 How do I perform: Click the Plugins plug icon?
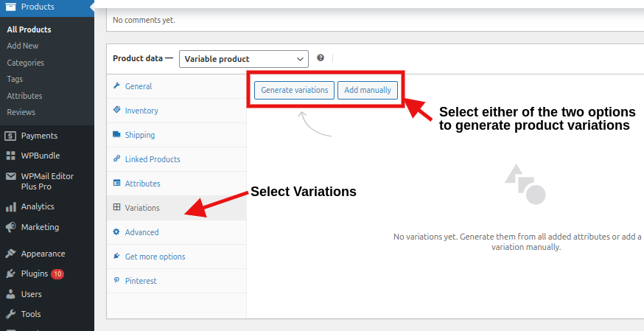[x=11, y=274]
